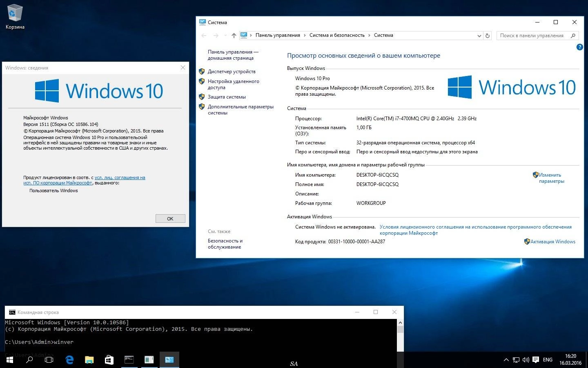
Task: Select the Панель управления breadcrumb
Action: click(278, 35)
